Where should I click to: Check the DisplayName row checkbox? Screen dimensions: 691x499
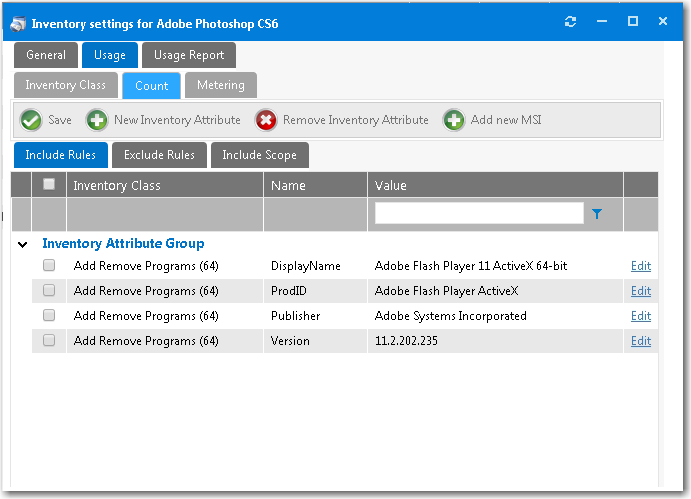pyautogui.click(x=49, y=266)
